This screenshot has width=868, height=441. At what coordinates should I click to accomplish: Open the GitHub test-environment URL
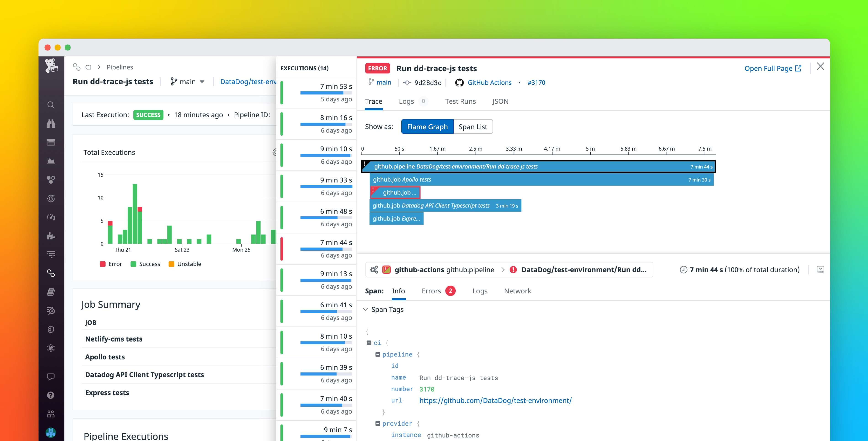[x=495, y=401]
